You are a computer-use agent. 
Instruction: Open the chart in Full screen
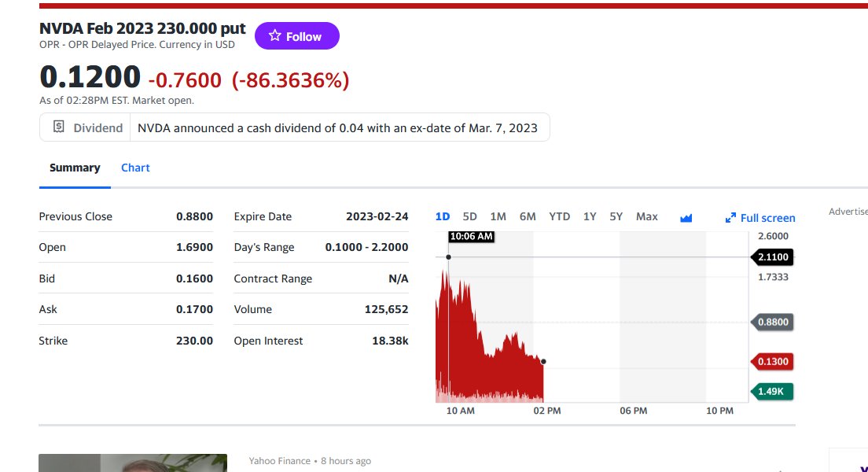[x=760, y=218]
